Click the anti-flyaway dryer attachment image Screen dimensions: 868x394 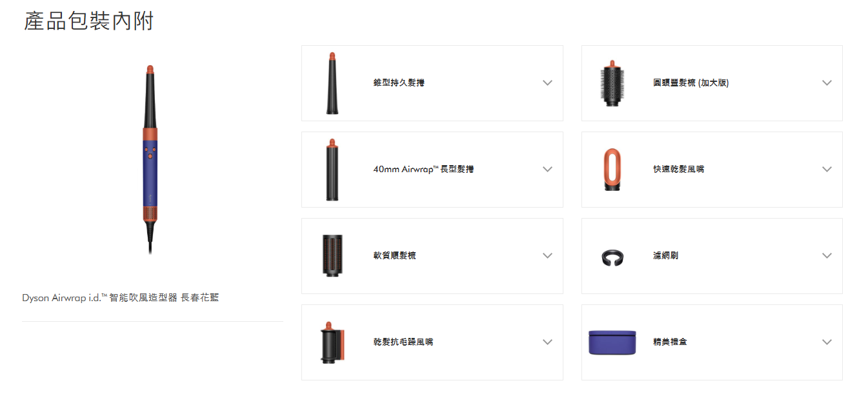(x=332, y=342)
